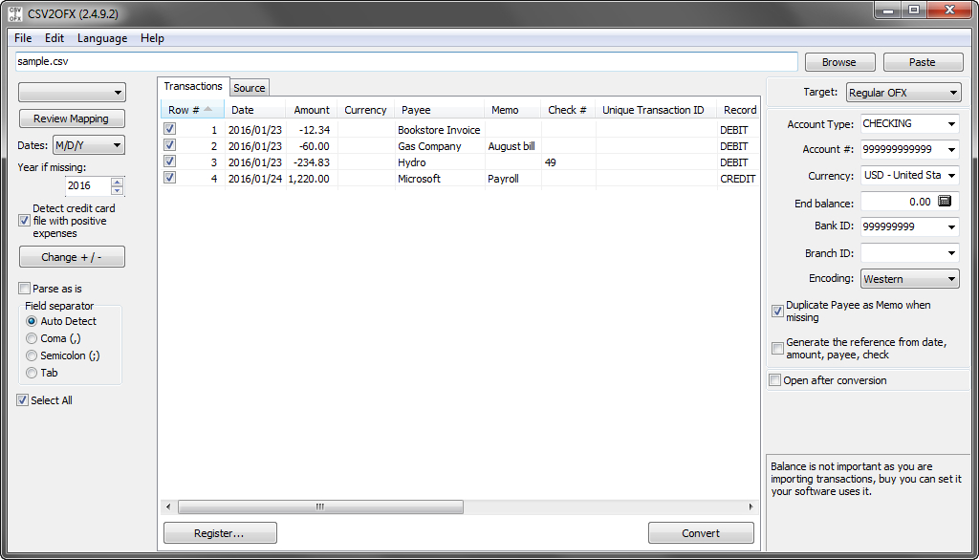Open the File menu
979x560 pixels.
tap(23, 38)
